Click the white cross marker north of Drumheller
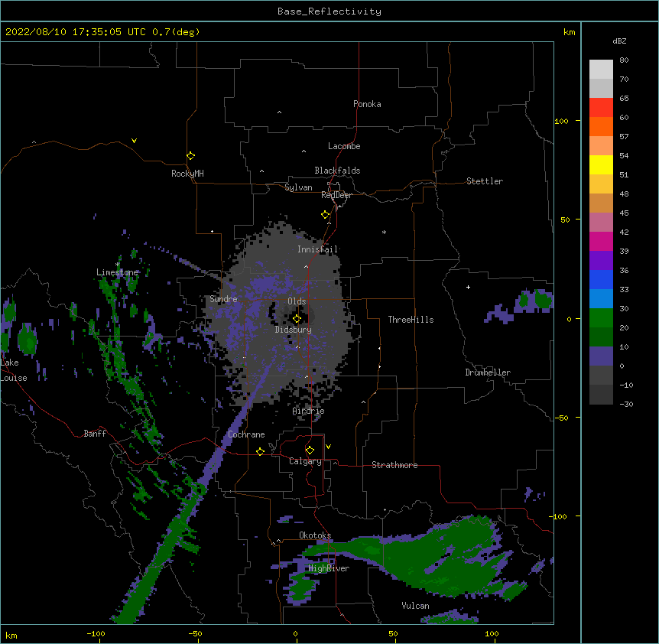Viewport: 659px width, 644px height. 468,287
